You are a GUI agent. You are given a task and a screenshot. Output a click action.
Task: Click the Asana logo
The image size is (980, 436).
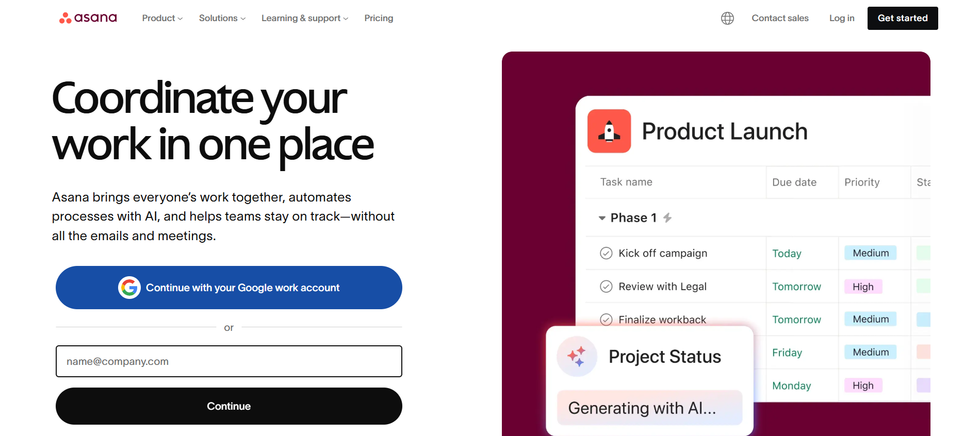[88, 17]
